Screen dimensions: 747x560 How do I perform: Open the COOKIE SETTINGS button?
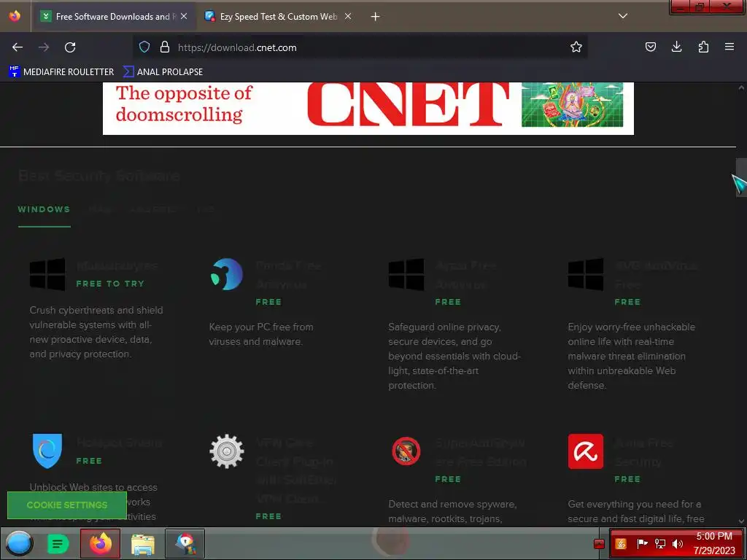(67, 505)
